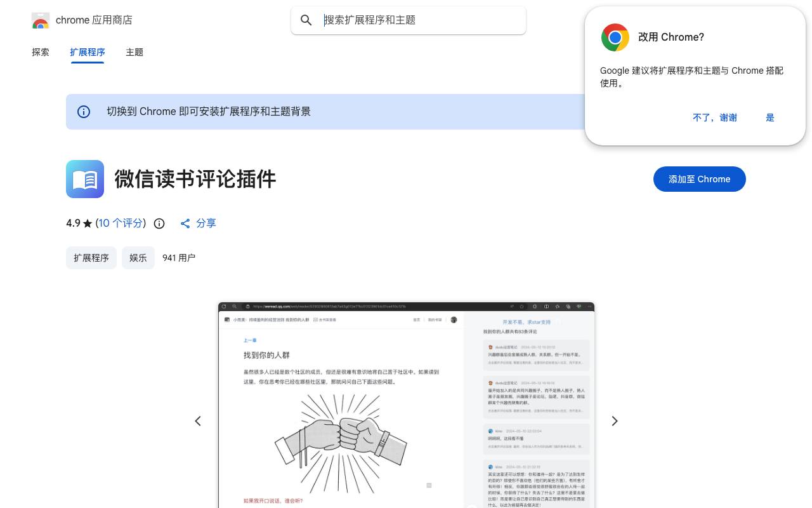The width and height of the screenshot is (812, 508).
Task: Open the 探索 tab
Action: (41, 52)
